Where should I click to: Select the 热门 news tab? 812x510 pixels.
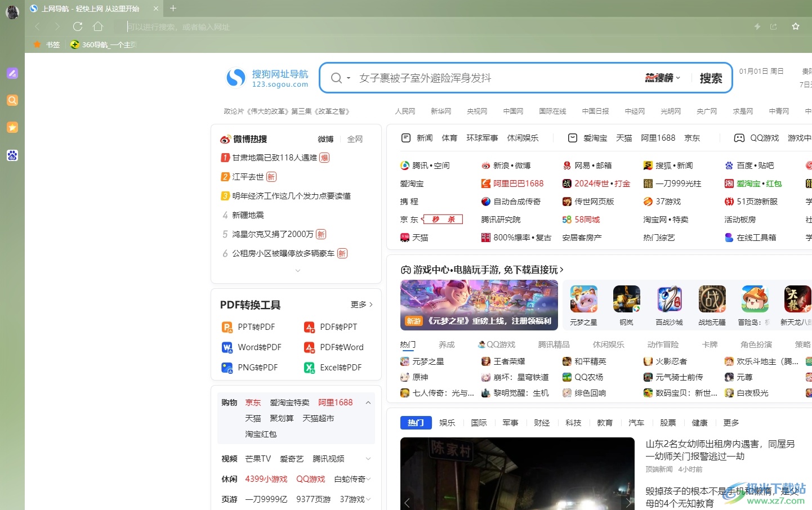click(x=416, y=423)
